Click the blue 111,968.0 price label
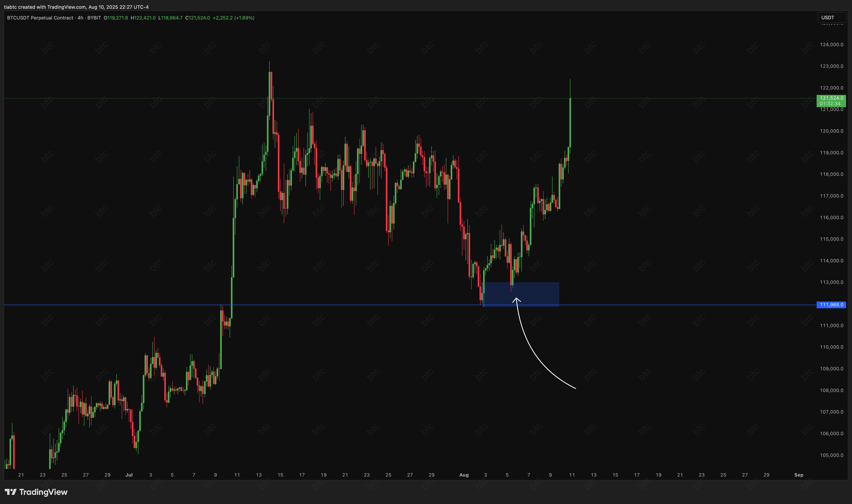 point(831,305)
